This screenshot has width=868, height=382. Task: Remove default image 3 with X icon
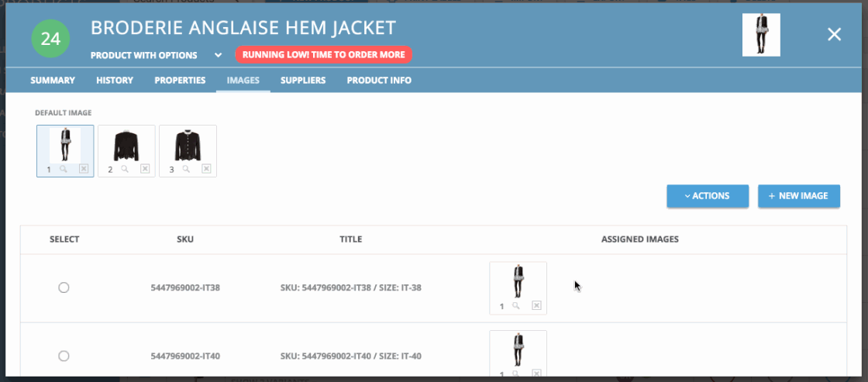pos(206,169)
